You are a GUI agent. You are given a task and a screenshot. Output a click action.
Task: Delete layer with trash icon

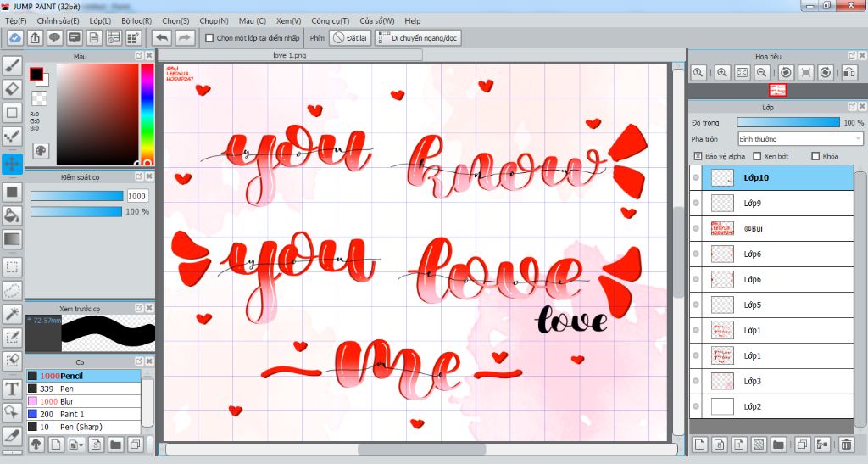click(846, 444)
